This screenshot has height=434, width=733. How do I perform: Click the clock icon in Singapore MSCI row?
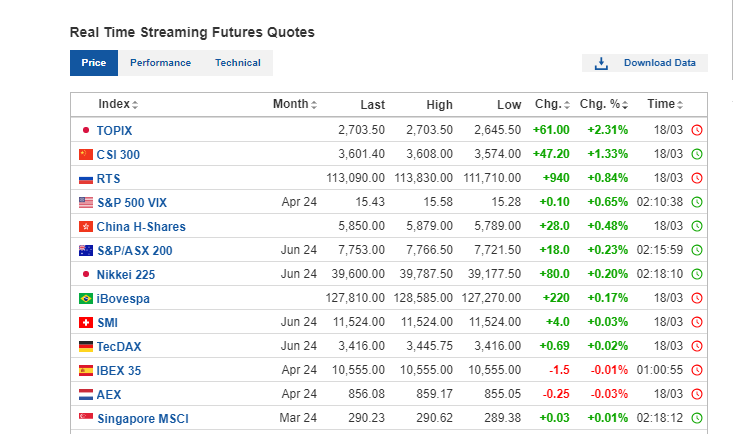[x=697, y=418]
